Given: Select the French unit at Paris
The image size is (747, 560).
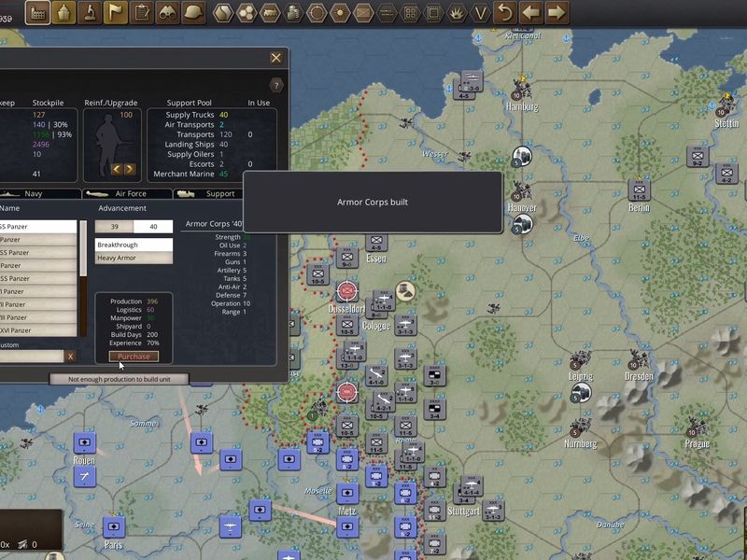Looking at the screenshot, I should click(x=114, y=527).
